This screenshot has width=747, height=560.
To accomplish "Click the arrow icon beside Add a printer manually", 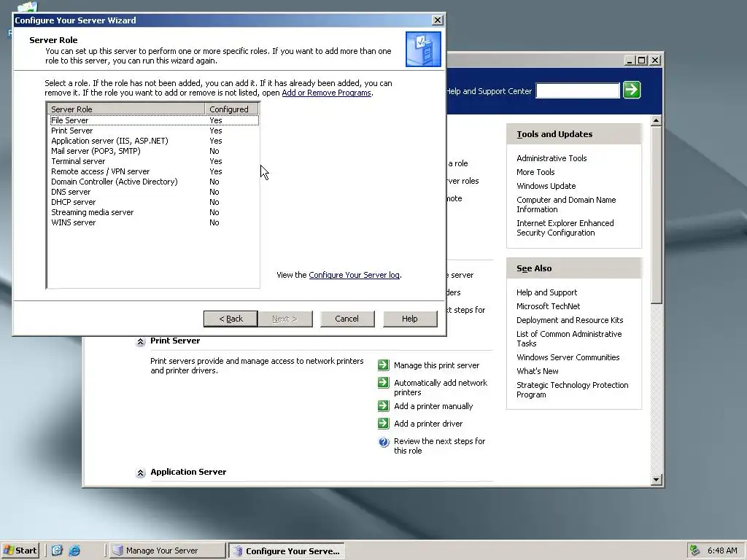I will (x=384, y=405).
